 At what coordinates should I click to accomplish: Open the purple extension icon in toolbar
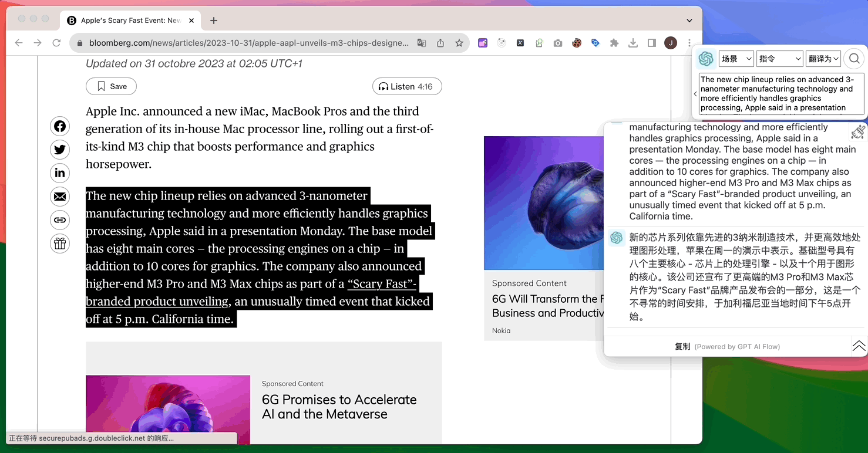tap(483, 43)
